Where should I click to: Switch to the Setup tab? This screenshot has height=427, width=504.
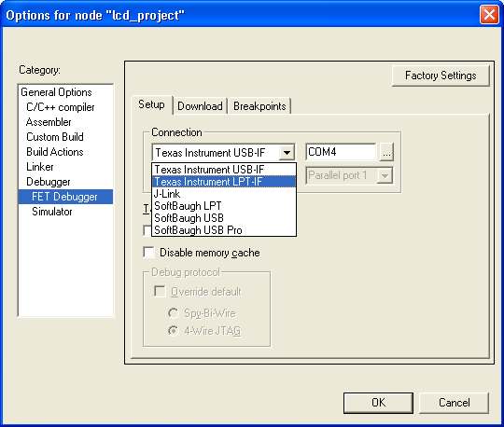tap(151, 104)
